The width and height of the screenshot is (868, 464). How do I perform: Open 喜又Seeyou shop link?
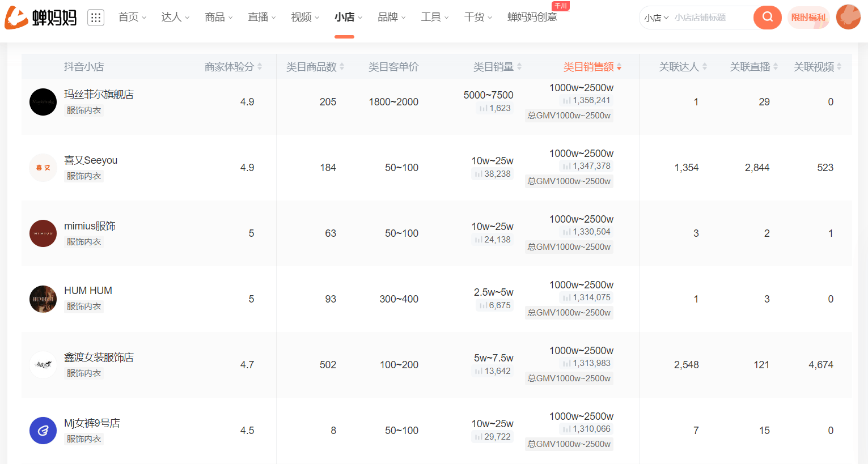coord(91,160)
